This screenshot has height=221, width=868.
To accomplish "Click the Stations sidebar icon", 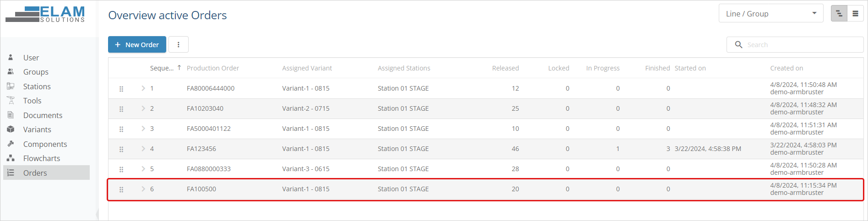I will click(11, 86).
